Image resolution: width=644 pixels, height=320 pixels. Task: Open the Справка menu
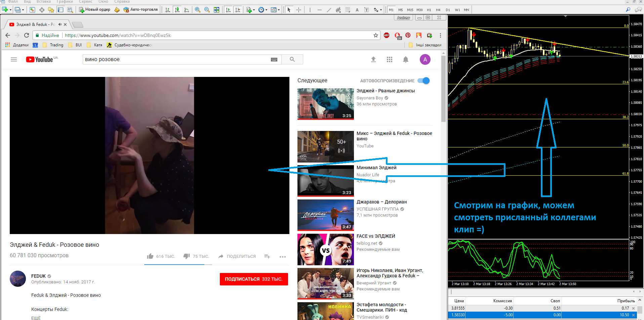click(x=122, y=2)
